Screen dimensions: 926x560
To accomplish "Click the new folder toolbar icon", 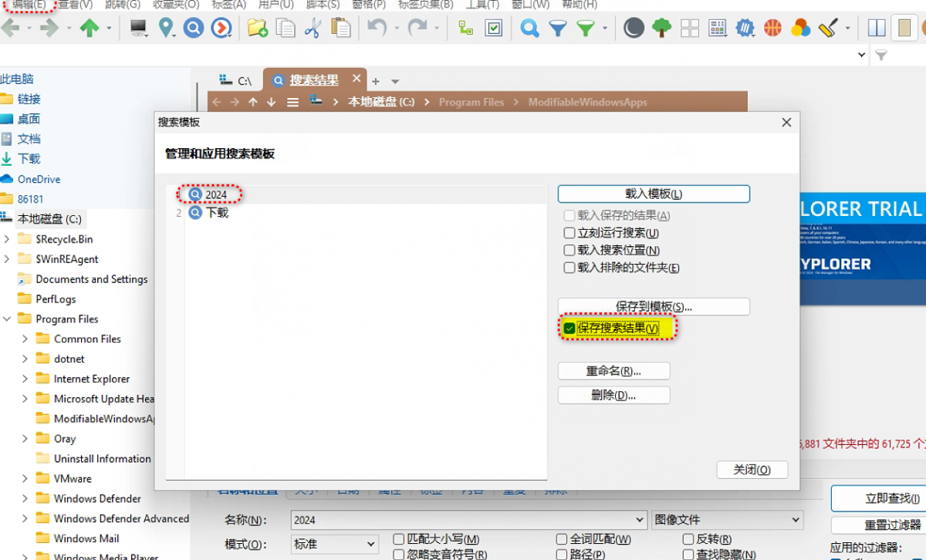I will pos(258,28).
